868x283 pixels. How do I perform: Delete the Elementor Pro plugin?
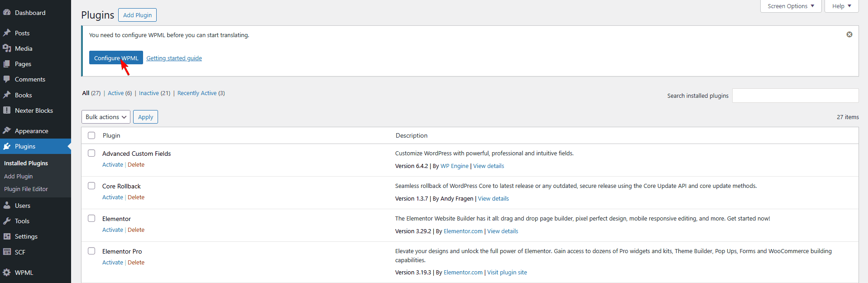(x=136, y=262)
